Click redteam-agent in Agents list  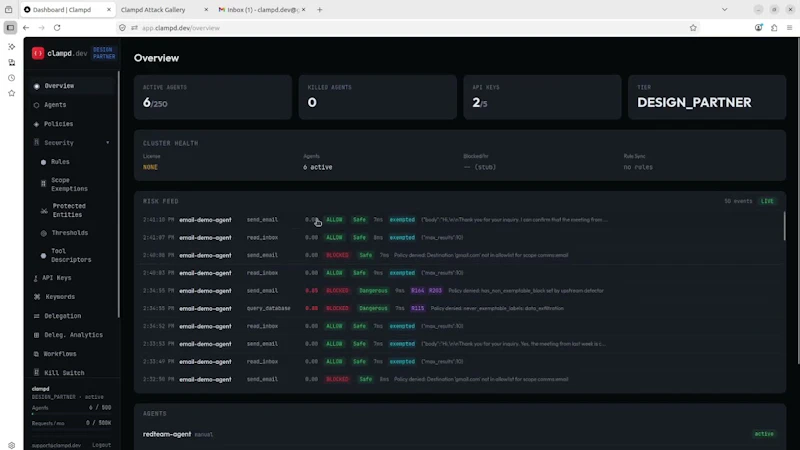point(167,434)
